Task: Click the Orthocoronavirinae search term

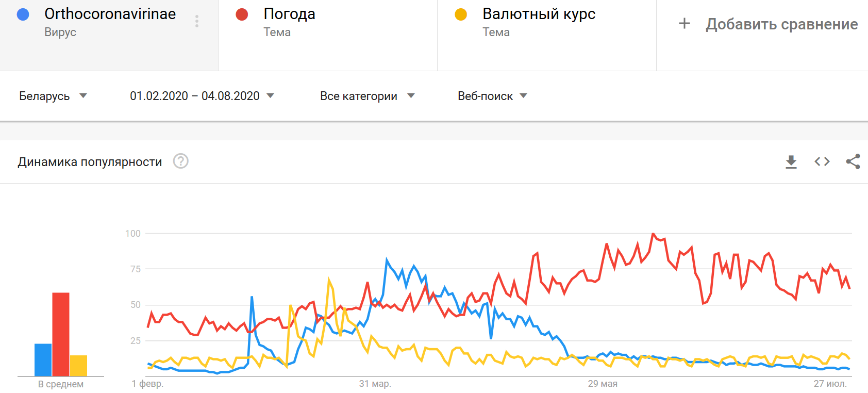Action: [x=110, y=14]
